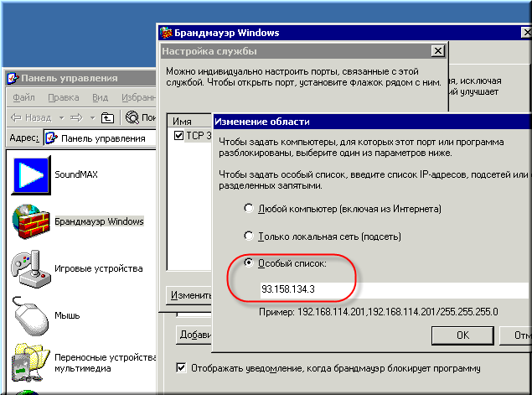Click the IP address list input field
Screen dimensions: 532x395
click(395, 289)
